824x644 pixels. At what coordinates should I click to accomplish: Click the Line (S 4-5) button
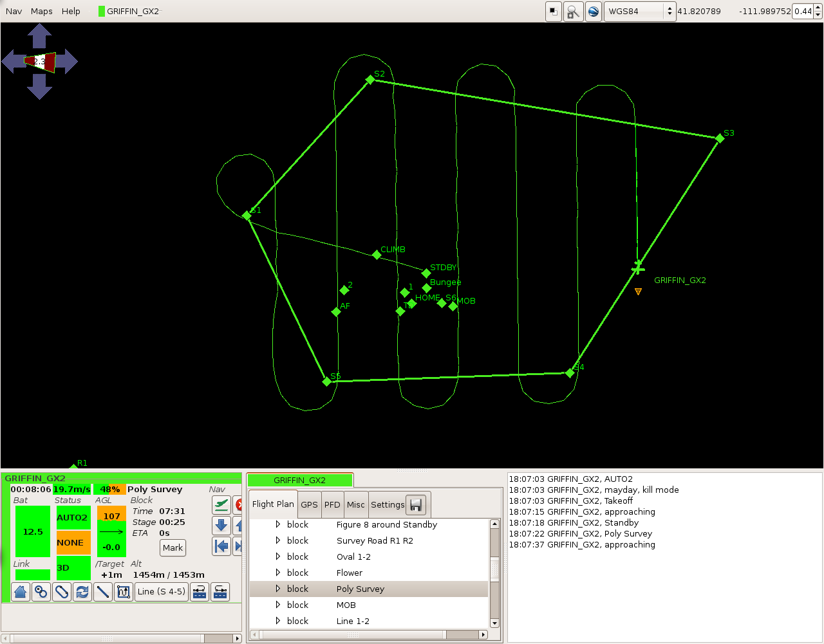162,592
